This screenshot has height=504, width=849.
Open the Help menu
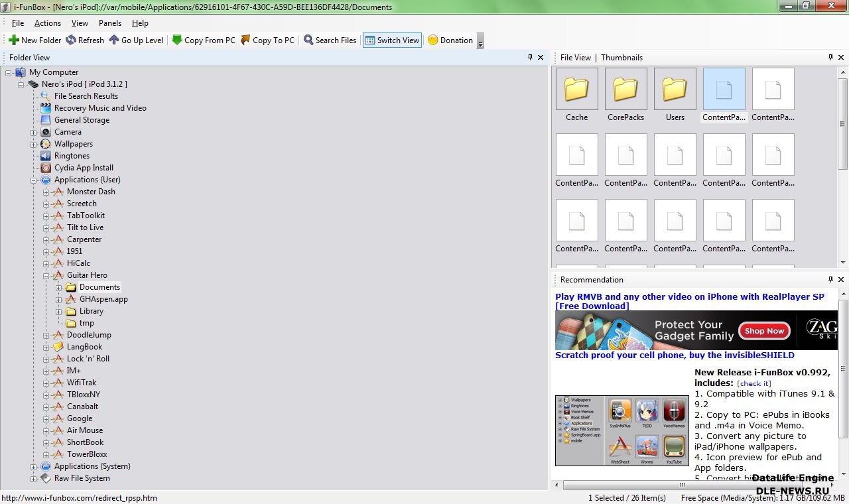[140, 23]
